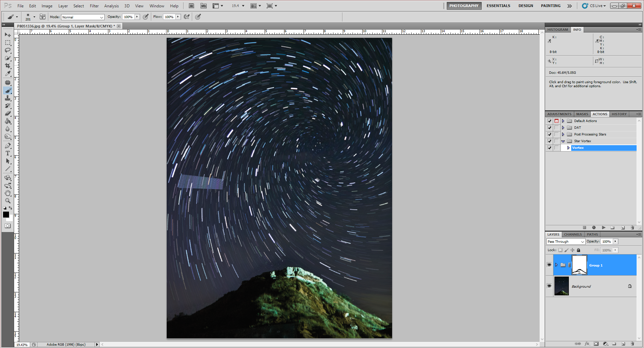Collapse the Star Vortex action set

(563, 141)
